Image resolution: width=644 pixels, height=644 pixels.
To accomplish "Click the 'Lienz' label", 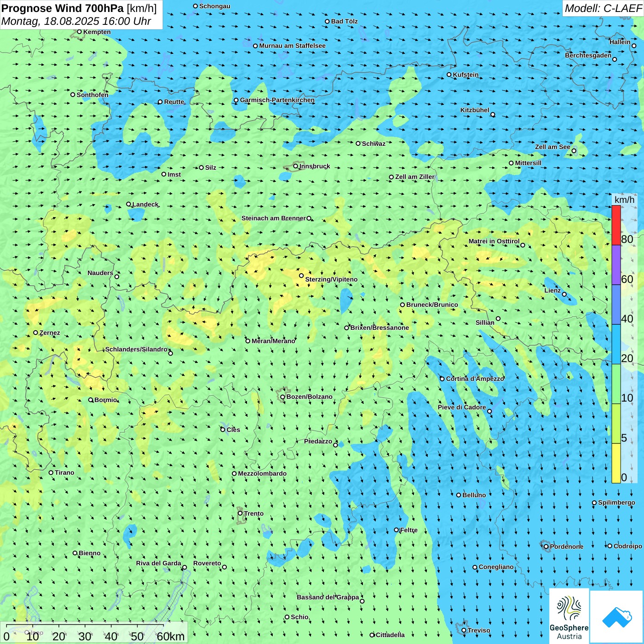I will click(x=552, y=290).
